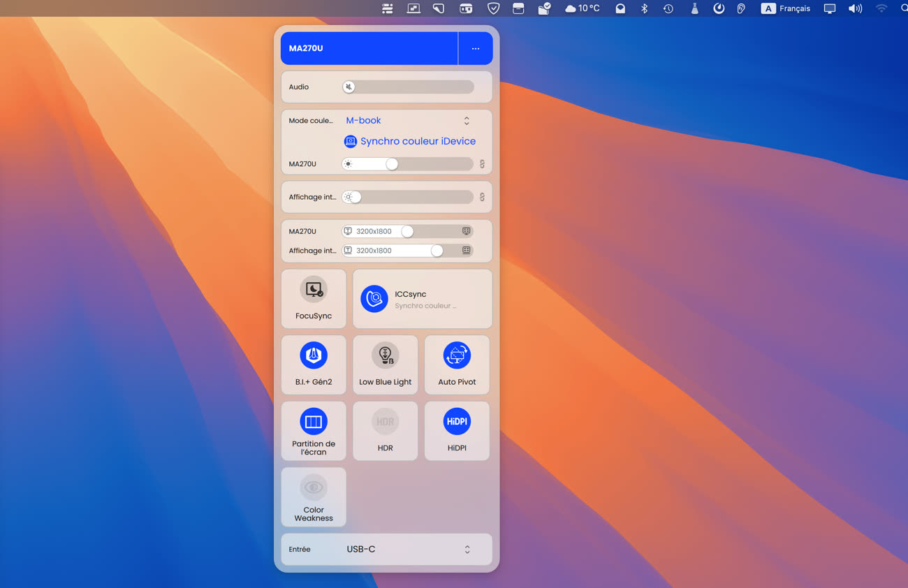Viewport: 908px width, 588px height.
Task: Open the Wi-Fi menu bar icon
Action: [x=881, y=8]
